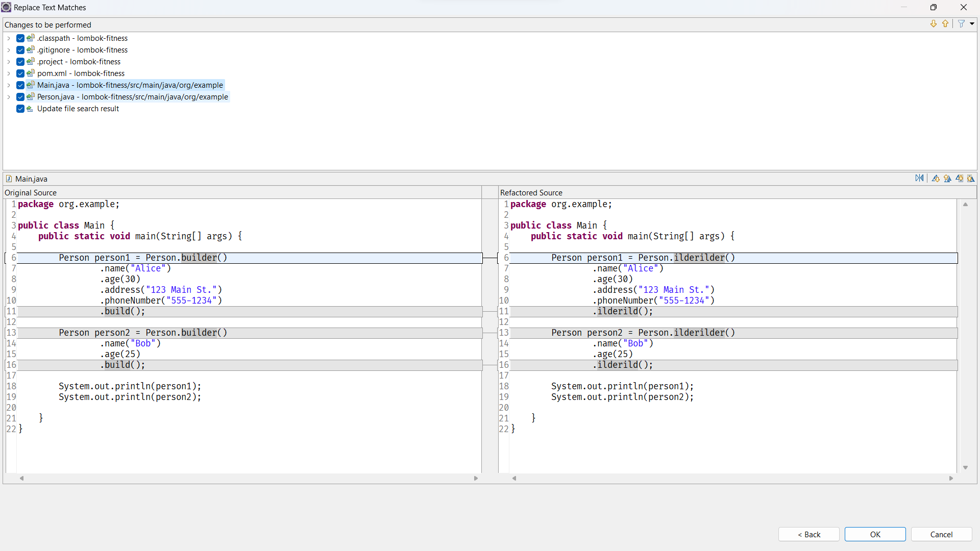The width and height of the screenshot is (980, 551).
Task: Go to the previous changed file with up arrow
Action: pyautogui.click(x=945, y=23)
